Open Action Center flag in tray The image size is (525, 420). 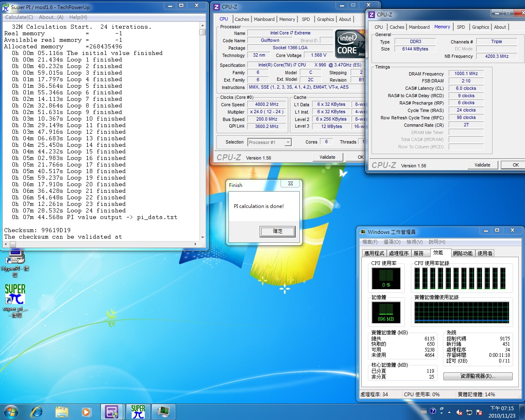[479, 412]
